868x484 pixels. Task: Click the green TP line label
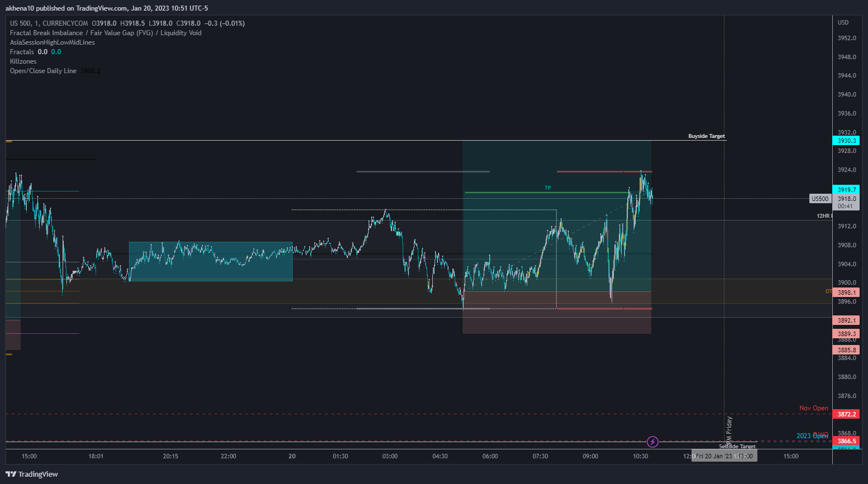pyautogui.click(x=548, y=188)
